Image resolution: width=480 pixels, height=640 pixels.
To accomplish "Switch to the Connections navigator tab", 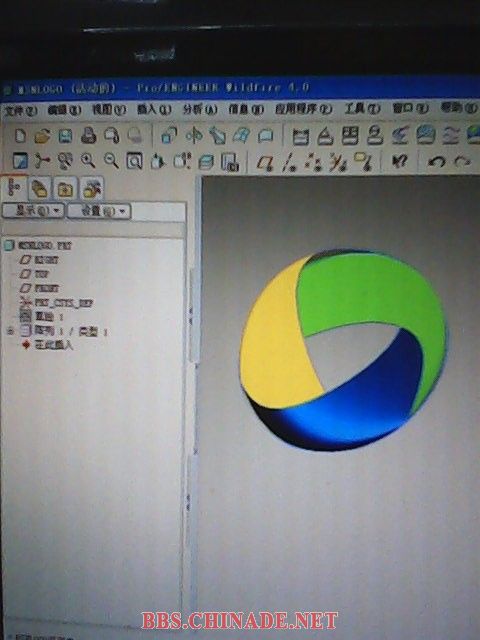I will pyautogui.click(x=91, y=189).
